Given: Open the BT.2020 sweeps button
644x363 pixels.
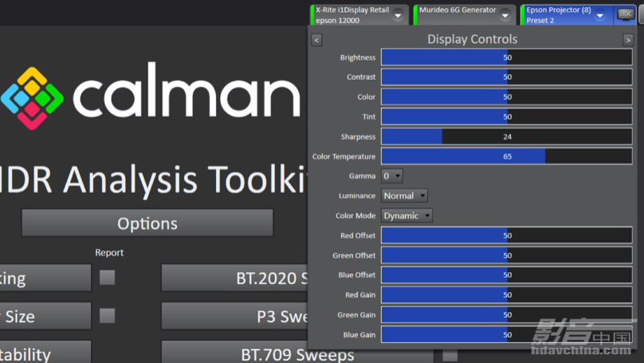Looking at the screenshot, I should pos(234,278).
